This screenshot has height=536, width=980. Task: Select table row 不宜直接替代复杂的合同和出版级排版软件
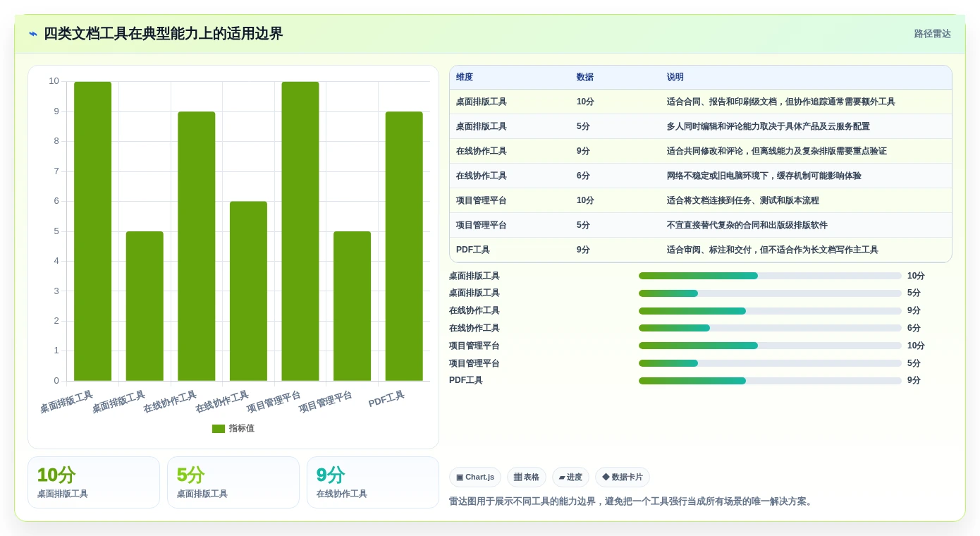(x=701, y=225)
